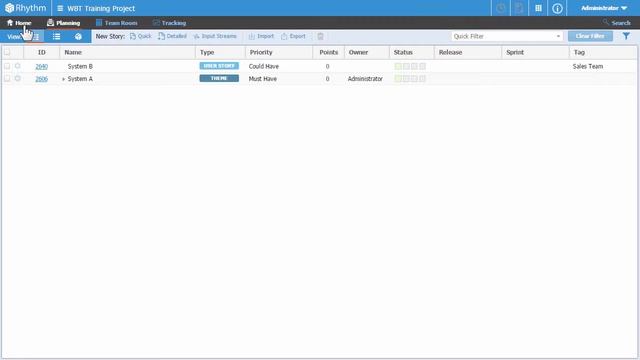Click the THEME type badge
640x360 pixels.
pyautogui.click(x=219, y=78)
